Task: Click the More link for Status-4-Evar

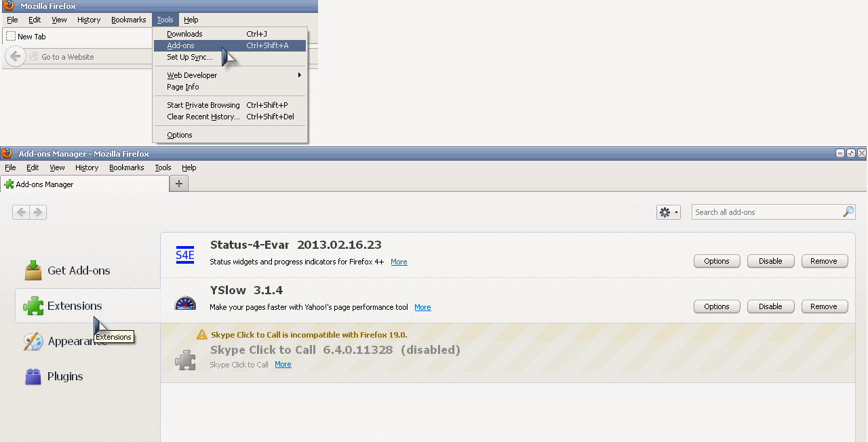Action: [399, 262]
